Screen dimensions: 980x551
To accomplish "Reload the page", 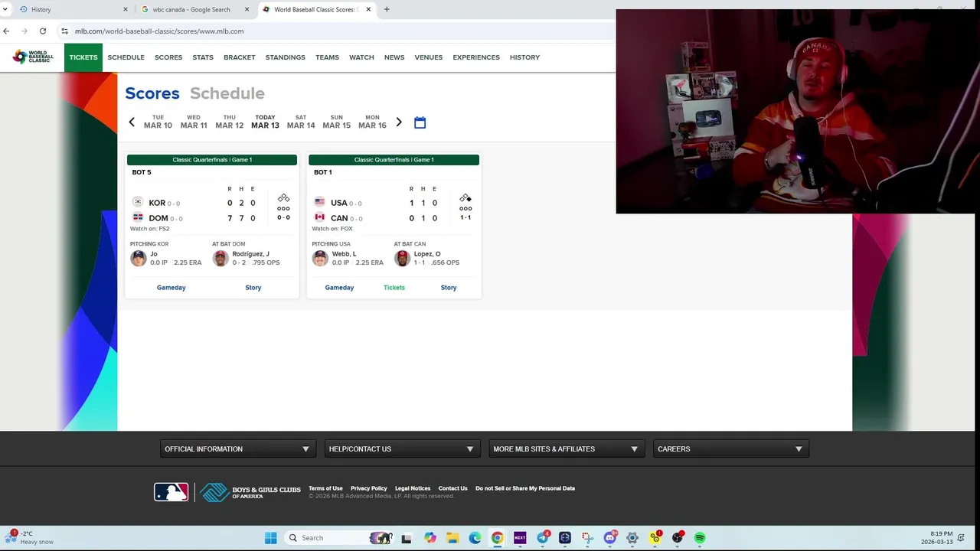I will (x=43, y=31).
